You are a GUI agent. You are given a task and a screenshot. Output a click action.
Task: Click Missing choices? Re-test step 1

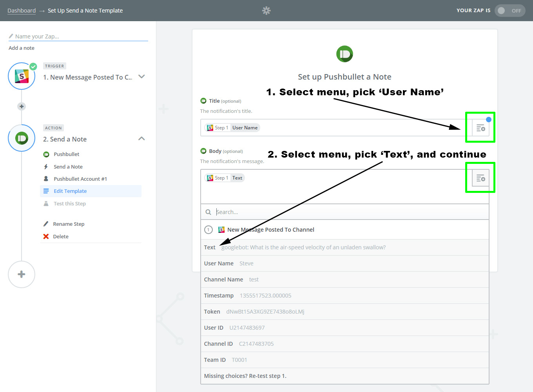click(245, 376)
